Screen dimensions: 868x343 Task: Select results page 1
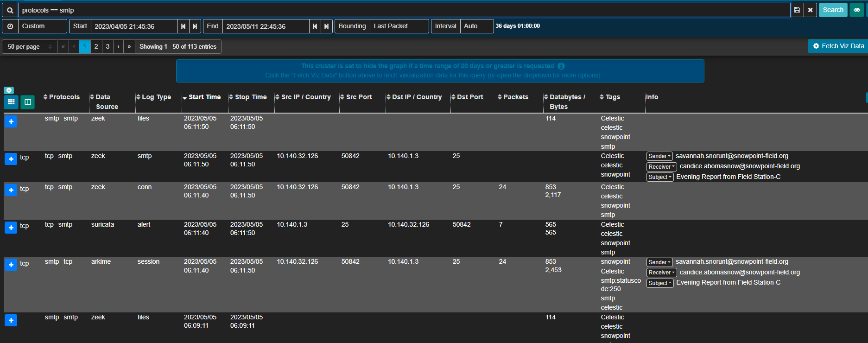(x=85, y=47)
